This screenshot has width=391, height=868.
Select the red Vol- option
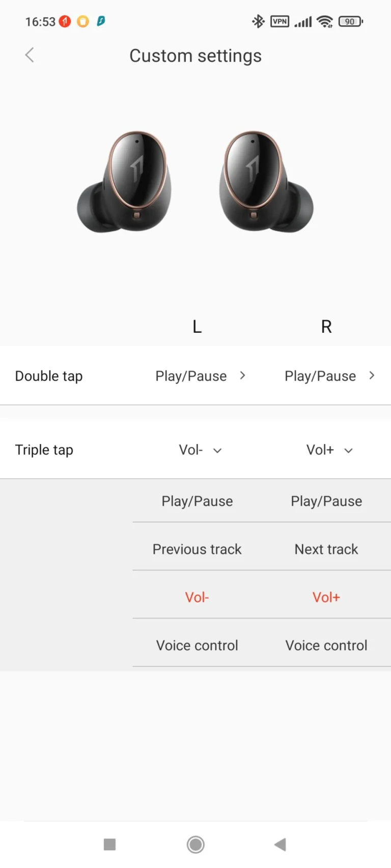[197, 597]
